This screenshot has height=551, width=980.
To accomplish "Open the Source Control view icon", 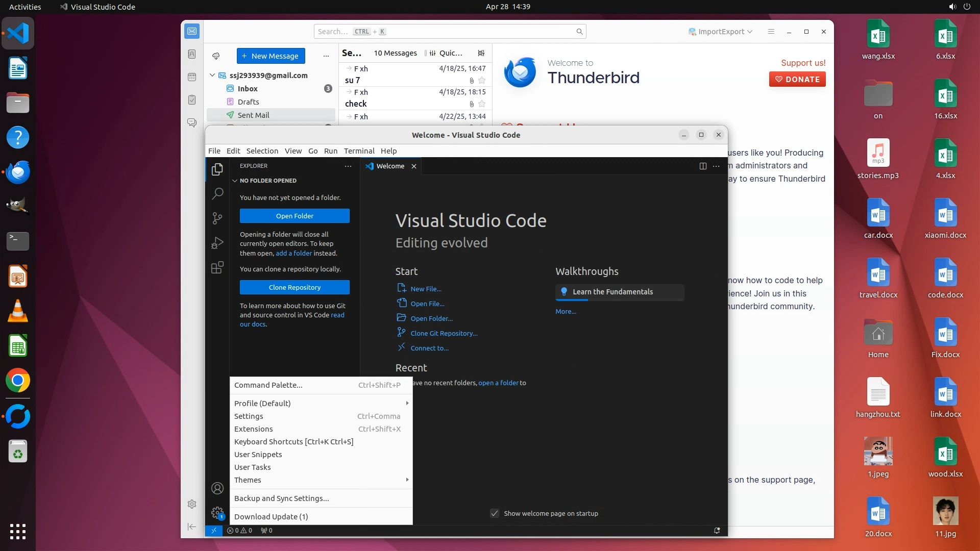I will click(217, 218).
